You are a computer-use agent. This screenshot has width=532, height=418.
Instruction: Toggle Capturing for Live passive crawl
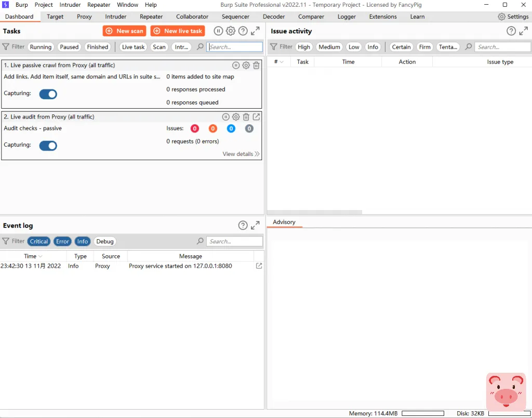[x=48, y=94]
